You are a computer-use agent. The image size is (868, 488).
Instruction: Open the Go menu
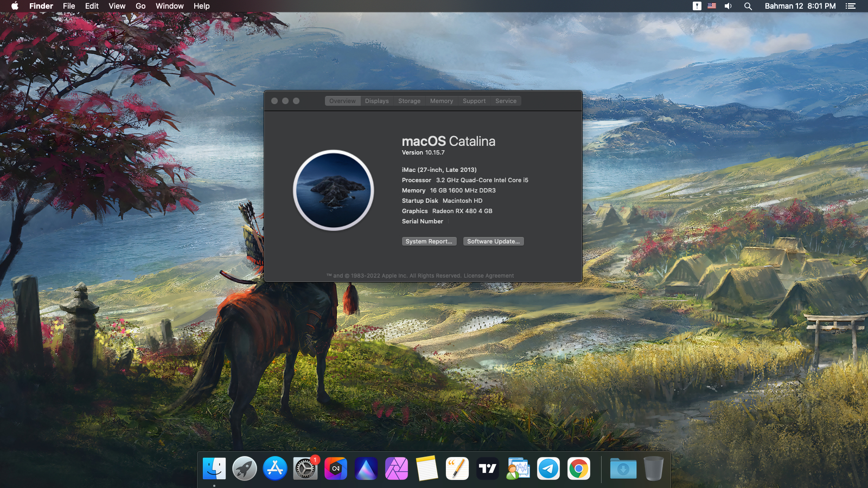click(141, 6)
